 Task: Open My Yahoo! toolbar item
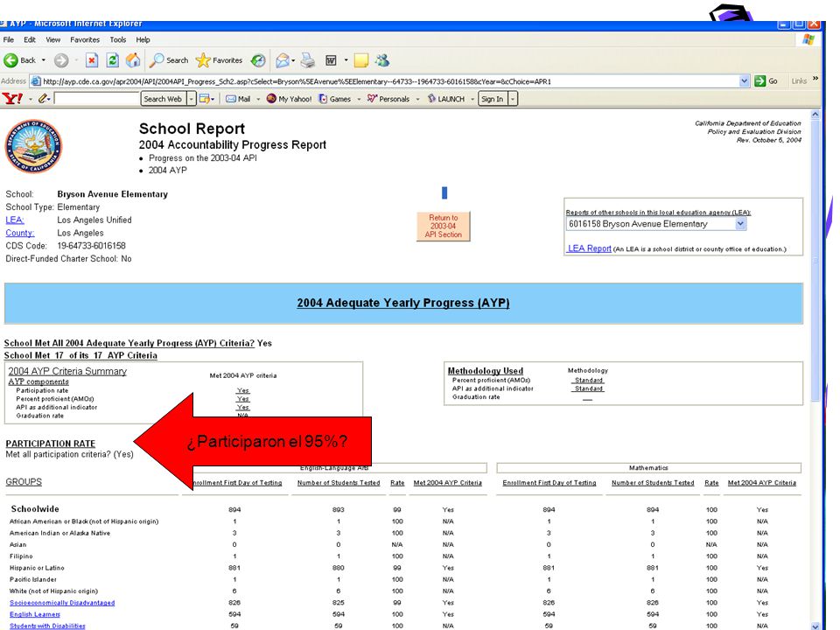tap(290, 99)
